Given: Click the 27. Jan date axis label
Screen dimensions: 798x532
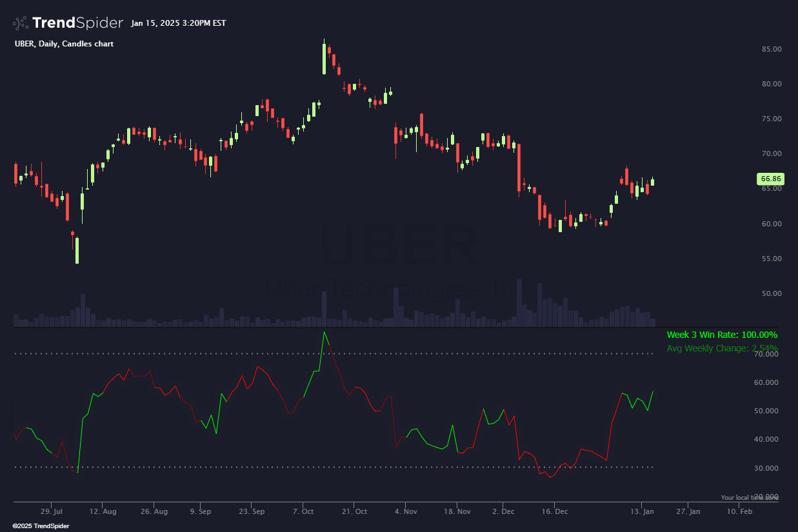Looking at the screenshot, I should coord(688,511).
